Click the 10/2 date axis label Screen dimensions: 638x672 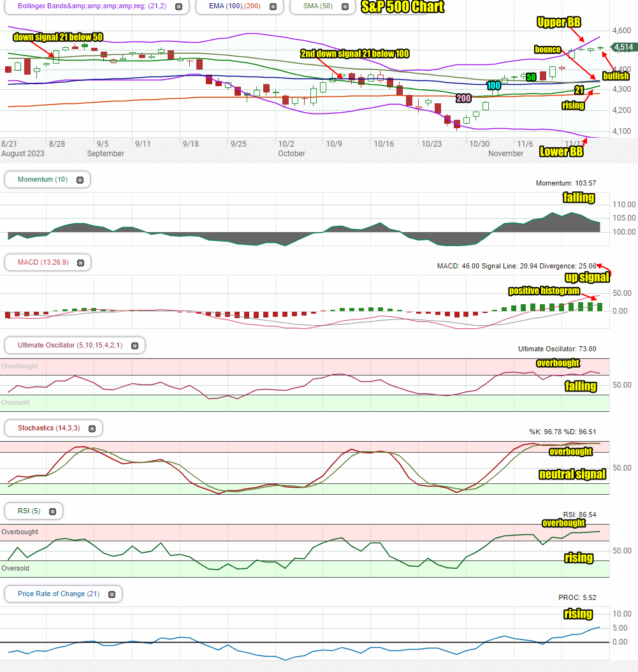coord(286,144)
